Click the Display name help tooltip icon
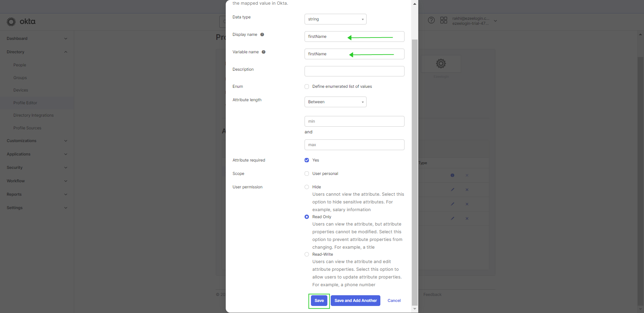The height and width of the screenshot is (313, 644). (x=262, y=35)
